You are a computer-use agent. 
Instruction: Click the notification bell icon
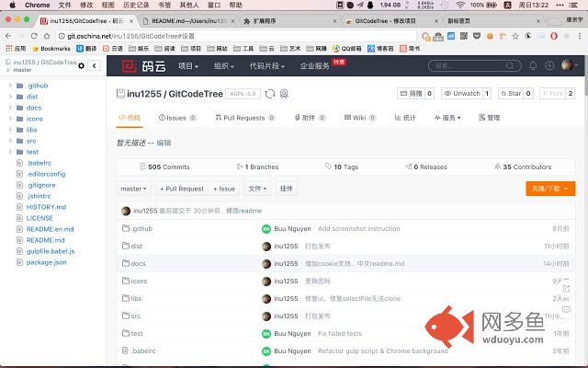coord(533,65)
